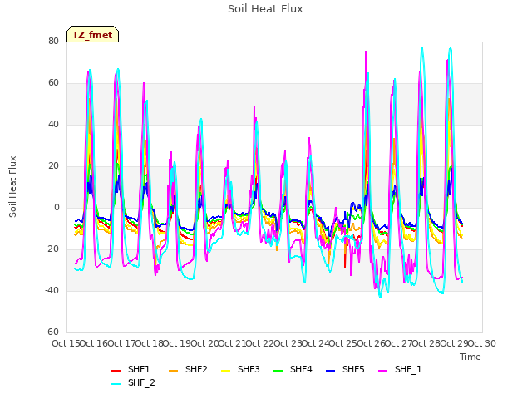Click the 80 y-axis tick label
Image resolution: width=532 pixels, height=399 pixels.
click(53, 41)
